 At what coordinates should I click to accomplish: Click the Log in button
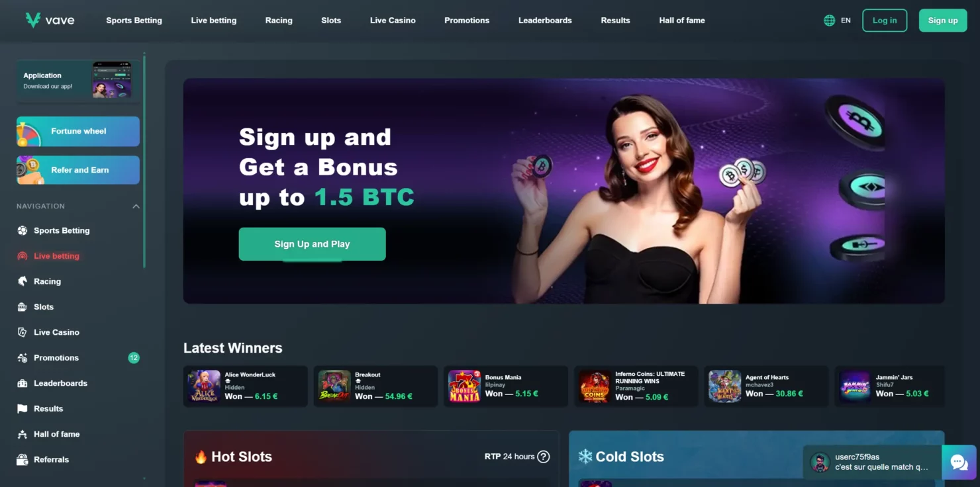coord(885,21)
